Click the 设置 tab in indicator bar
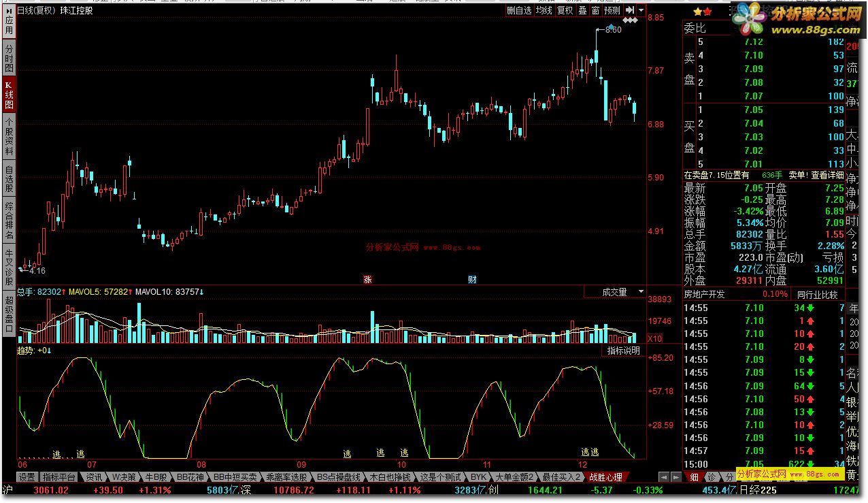The image size is (868, 503). tap(27, 477)
